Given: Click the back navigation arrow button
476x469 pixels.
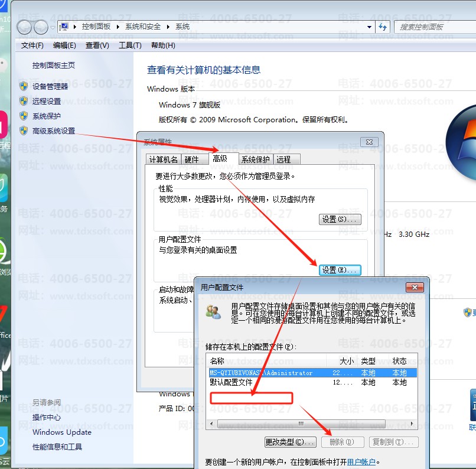Looking at the screenshot, I should (x=25, y=27).
